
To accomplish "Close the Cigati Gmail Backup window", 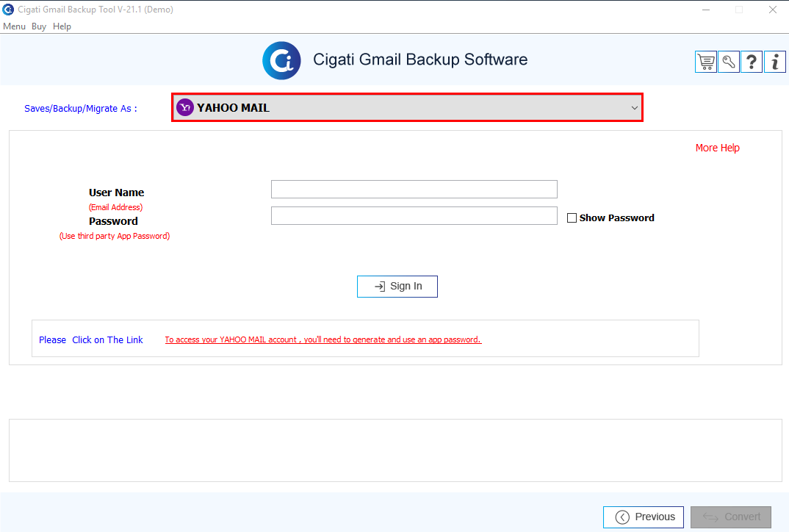I will 772,10.
